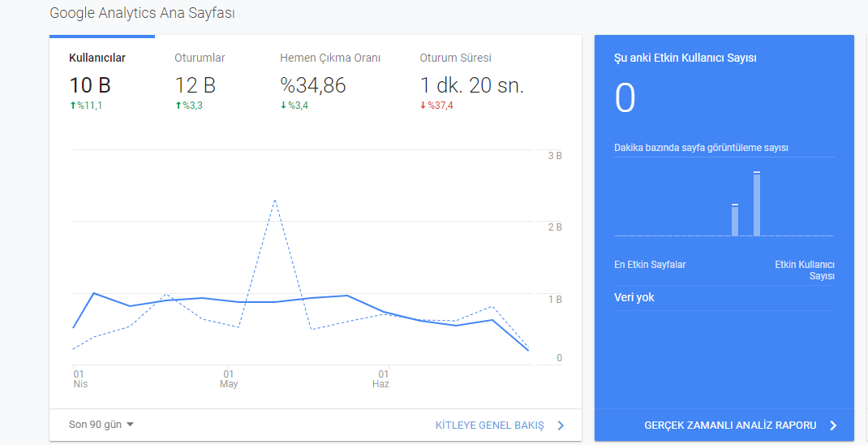Open the Son 90 gün date range dropdown
Viewport: 868px width, 445px height.
click(x=101, y=425)
